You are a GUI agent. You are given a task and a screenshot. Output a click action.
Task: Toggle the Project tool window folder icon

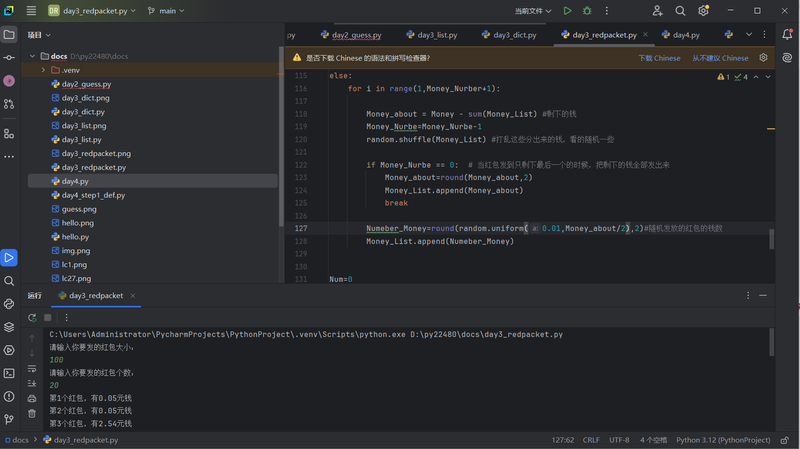pos(9,34)
